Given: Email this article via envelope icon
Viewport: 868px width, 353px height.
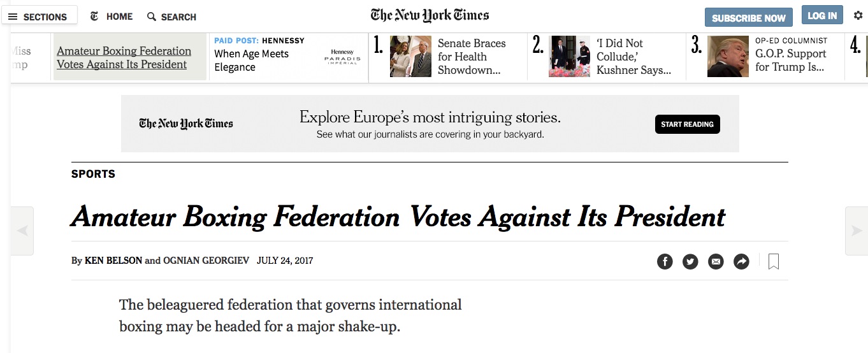Looking at the screenshot, I should pos(716,261).
